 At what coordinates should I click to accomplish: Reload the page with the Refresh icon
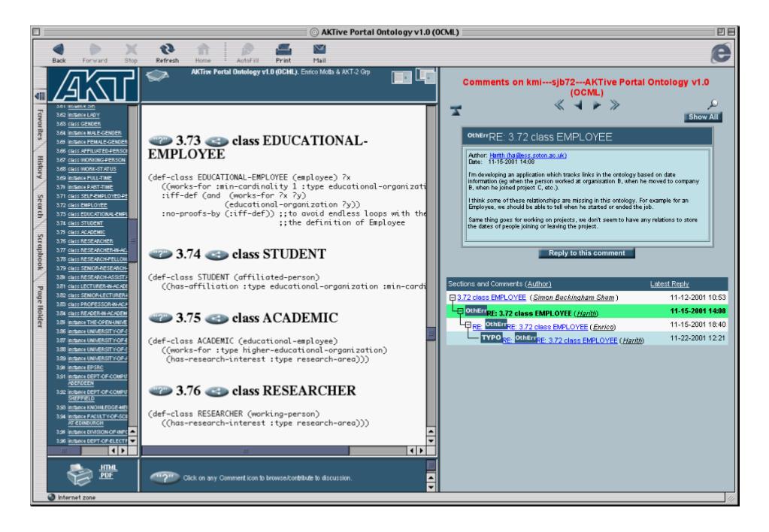167,50
